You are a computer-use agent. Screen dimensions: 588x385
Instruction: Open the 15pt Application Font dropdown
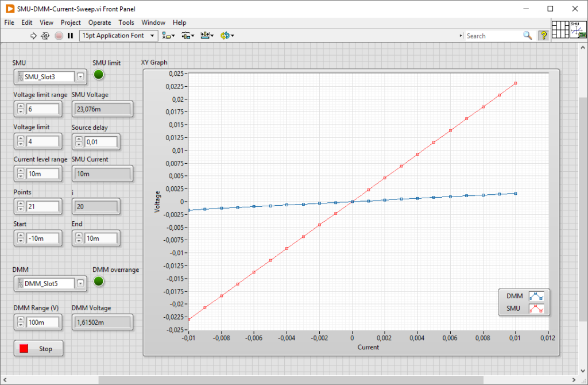(118, 36)
